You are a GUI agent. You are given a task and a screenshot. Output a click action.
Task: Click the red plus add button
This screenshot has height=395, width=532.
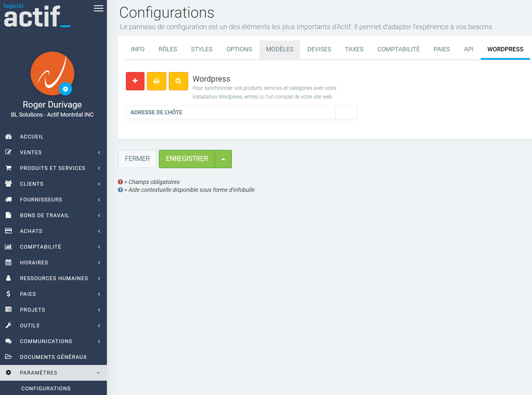point(135,81)
